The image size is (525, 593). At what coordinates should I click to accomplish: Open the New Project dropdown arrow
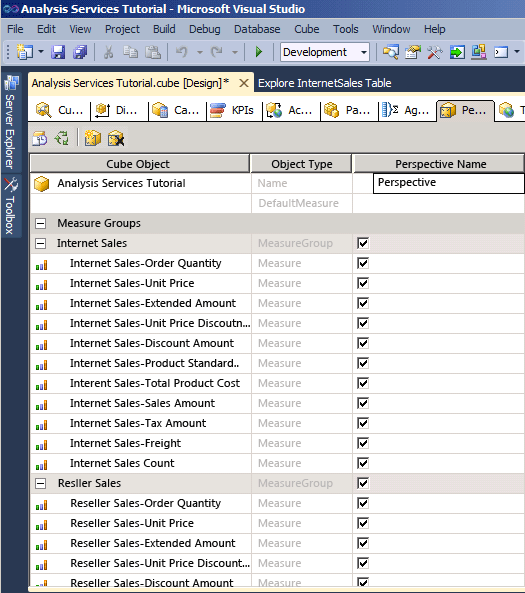[41, 52]
